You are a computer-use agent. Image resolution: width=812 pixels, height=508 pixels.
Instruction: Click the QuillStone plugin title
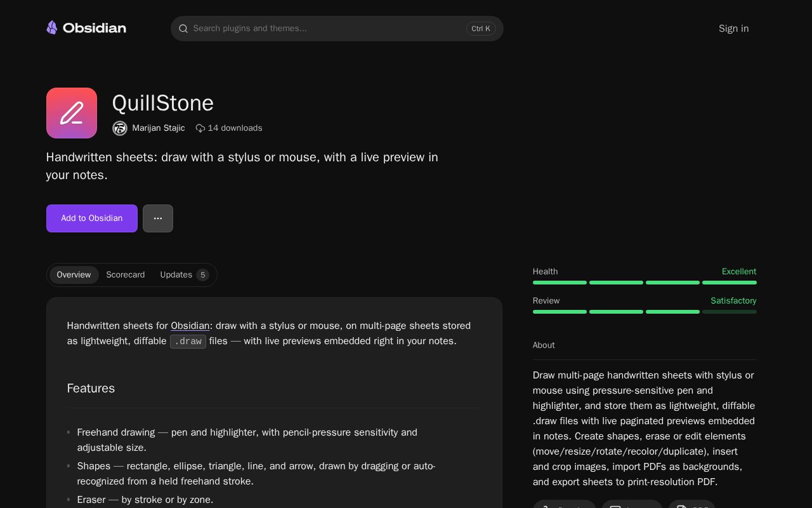(x=163, y=103)
